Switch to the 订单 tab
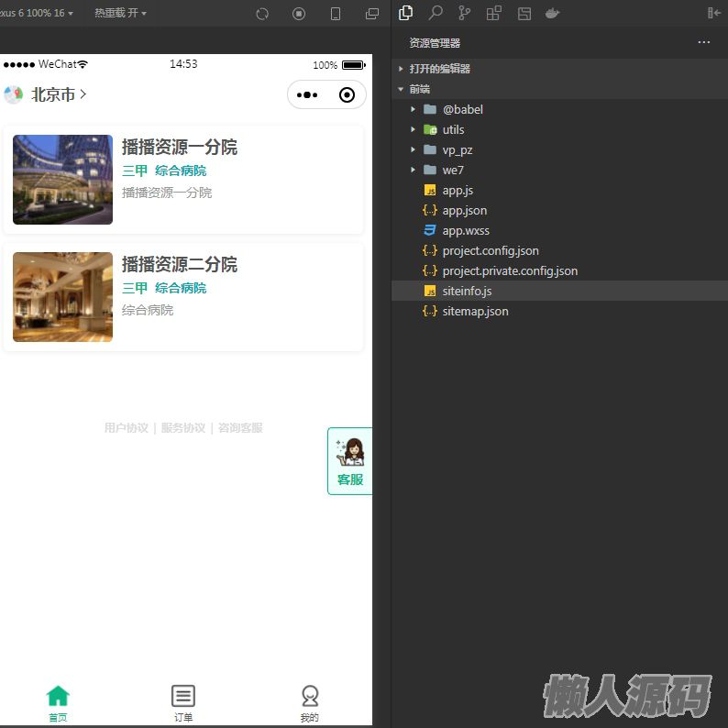The image size is (728, 728). coord(183,703)
